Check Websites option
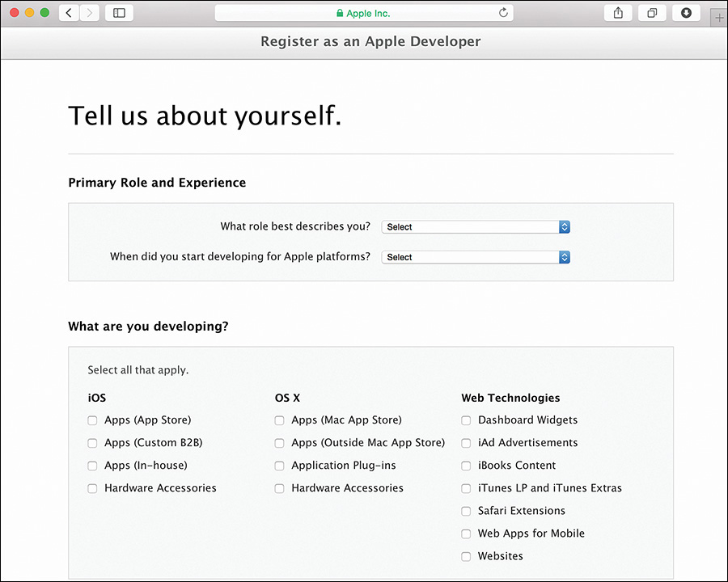 (x=466, y=557)
